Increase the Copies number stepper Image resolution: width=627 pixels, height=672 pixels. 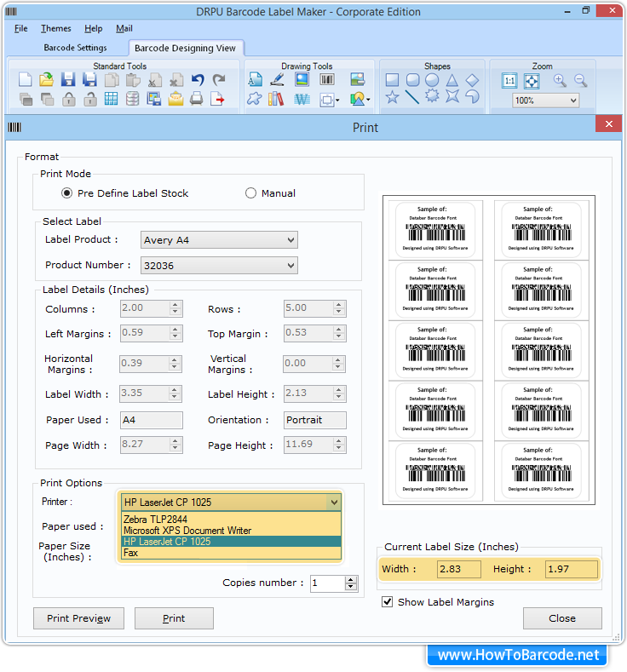(351, 579)
